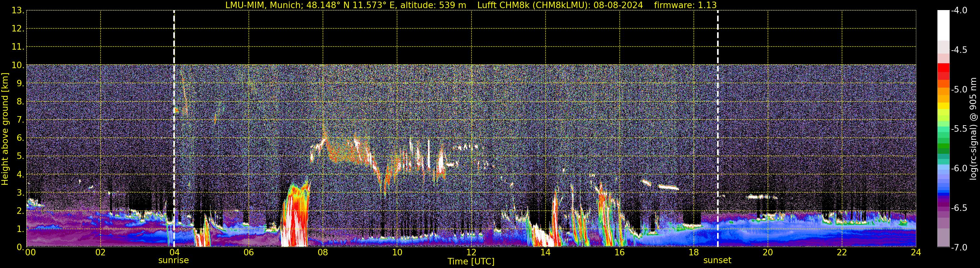
Task: Click time axis tick label '12'
Action: pos(471,252)
